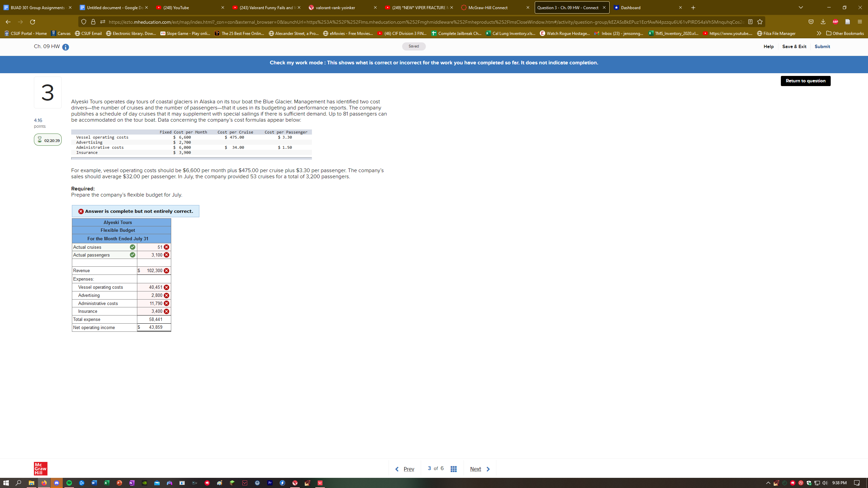Screen dimensions: 868x488
Task: Open the question grid navigator beside page numbers
Action: click(453, 469)
